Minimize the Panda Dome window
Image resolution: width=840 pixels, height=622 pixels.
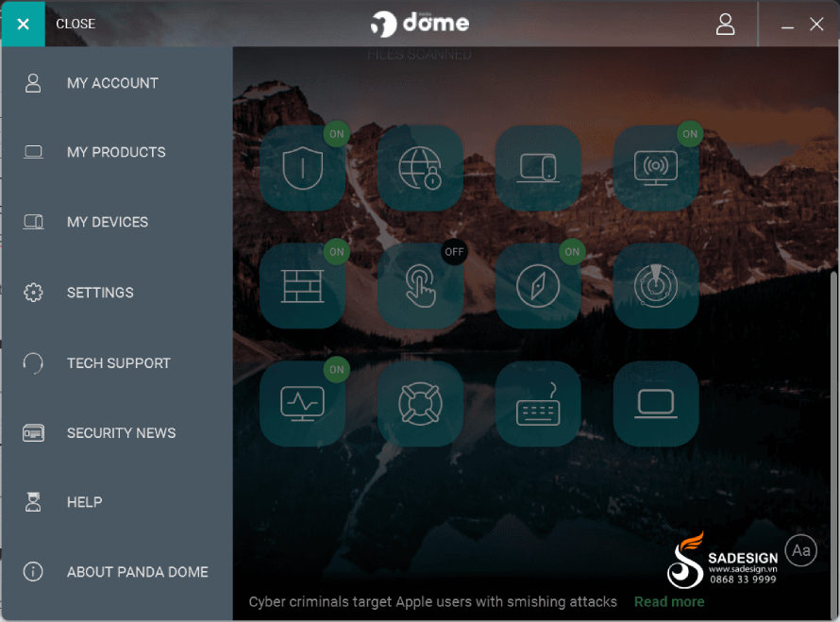(x=787, y=25)
